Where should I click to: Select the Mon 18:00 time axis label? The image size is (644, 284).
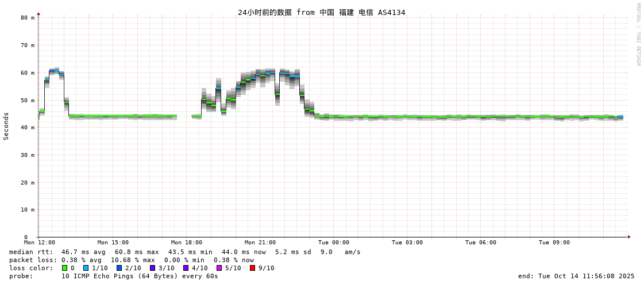187,243
